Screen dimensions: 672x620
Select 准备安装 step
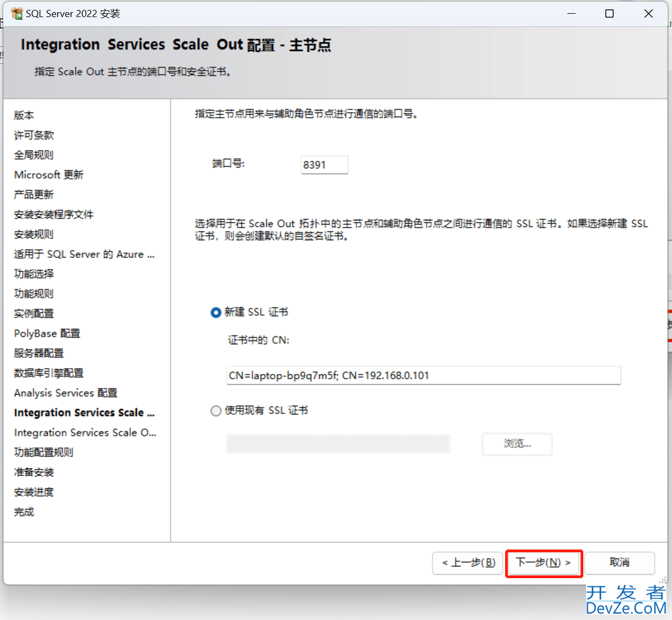pyautogui.click(x=34, y=472)
